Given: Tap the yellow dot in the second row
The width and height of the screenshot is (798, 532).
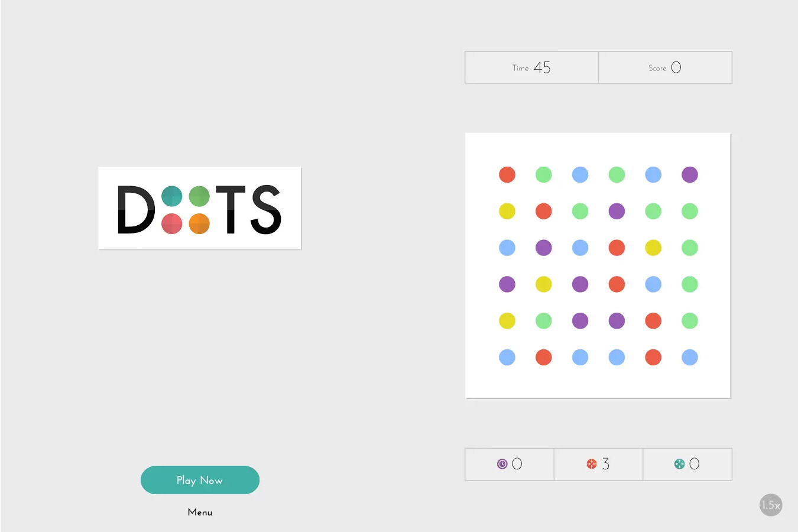Looking at the screenshot, I should [507, 211].
